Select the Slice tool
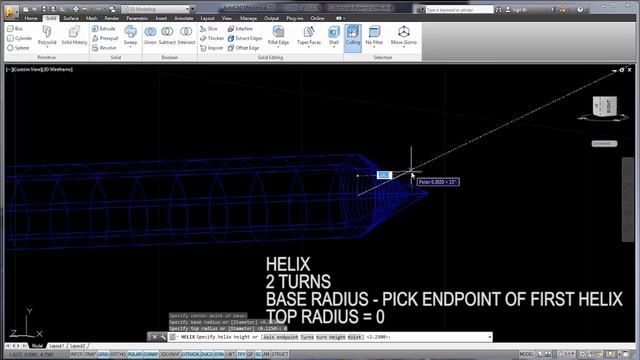The image size is (640, 360). [209, 29]
